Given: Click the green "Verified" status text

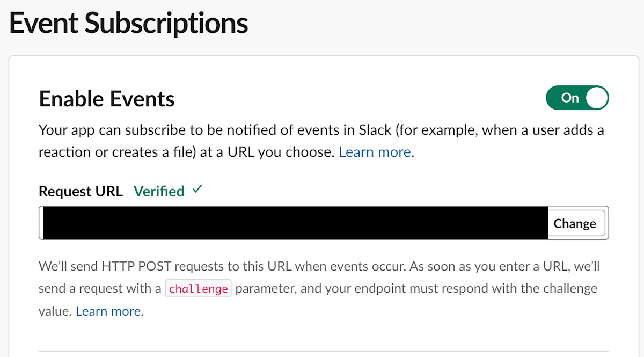Looking at the screenshot, I should click(x=158, y=191).
